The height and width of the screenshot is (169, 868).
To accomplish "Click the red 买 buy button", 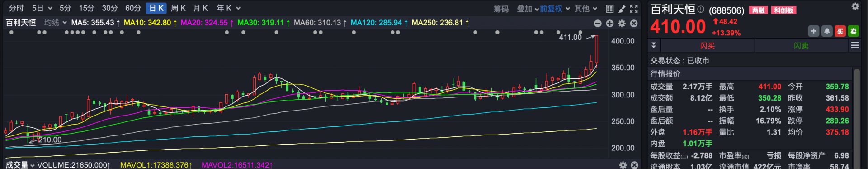I will pos(840,31).
